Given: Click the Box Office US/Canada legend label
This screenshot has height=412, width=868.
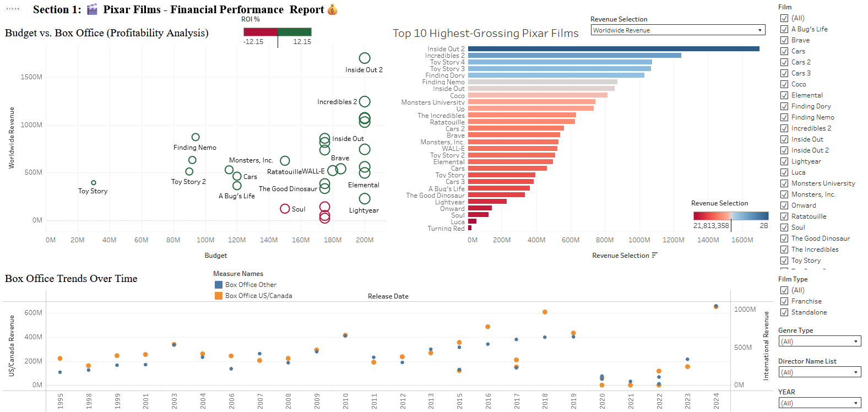Looking at the screenshot, I should (259, 296).
